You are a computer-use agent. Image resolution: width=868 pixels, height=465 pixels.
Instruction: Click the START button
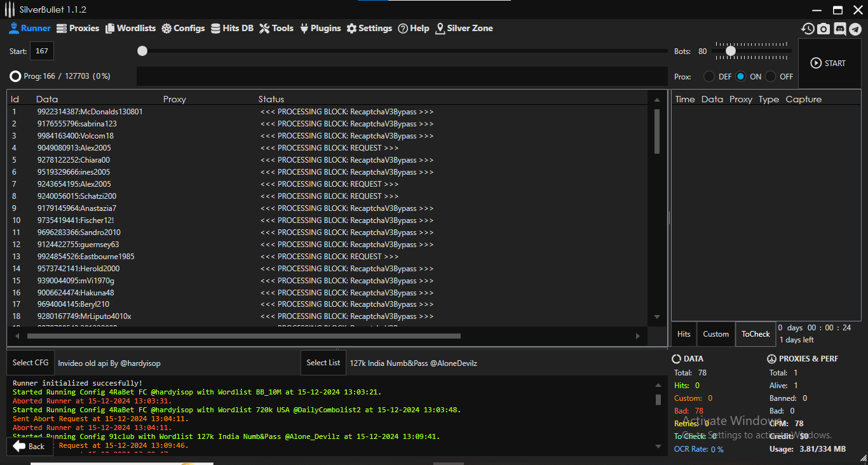pyautogui.click(x=829, y=64)
